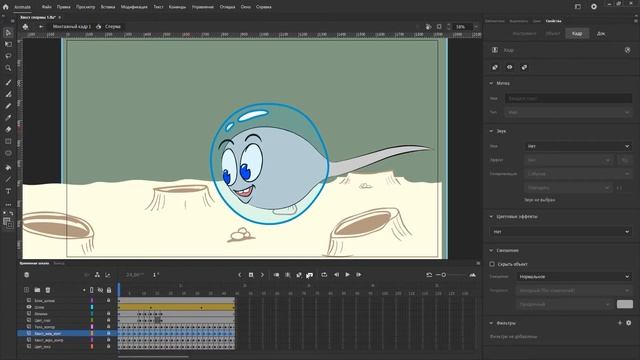Select the Pencil tool

8,106
